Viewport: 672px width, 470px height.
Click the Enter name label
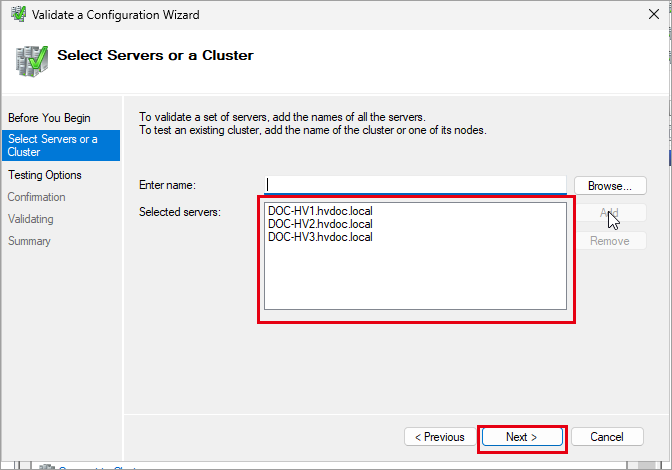pyautogui.click(x=167, y=185)
